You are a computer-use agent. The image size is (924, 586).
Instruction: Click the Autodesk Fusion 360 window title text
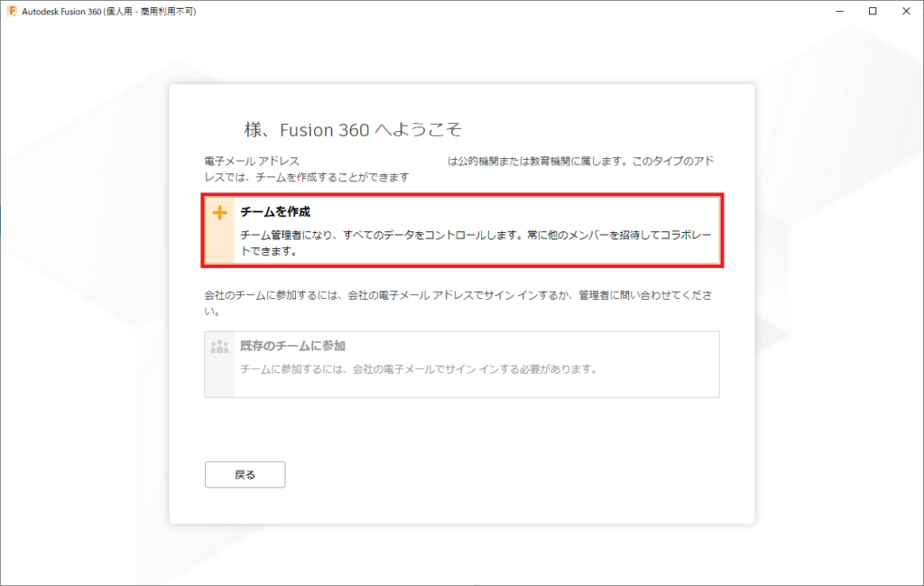[109, 11]
